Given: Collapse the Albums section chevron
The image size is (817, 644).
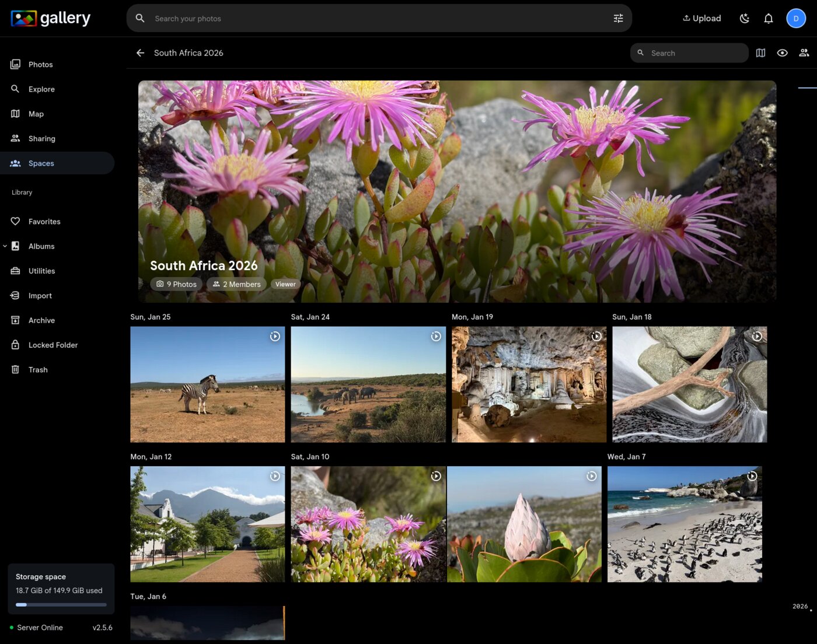Looking at the screenshot, I should [5, 246].
